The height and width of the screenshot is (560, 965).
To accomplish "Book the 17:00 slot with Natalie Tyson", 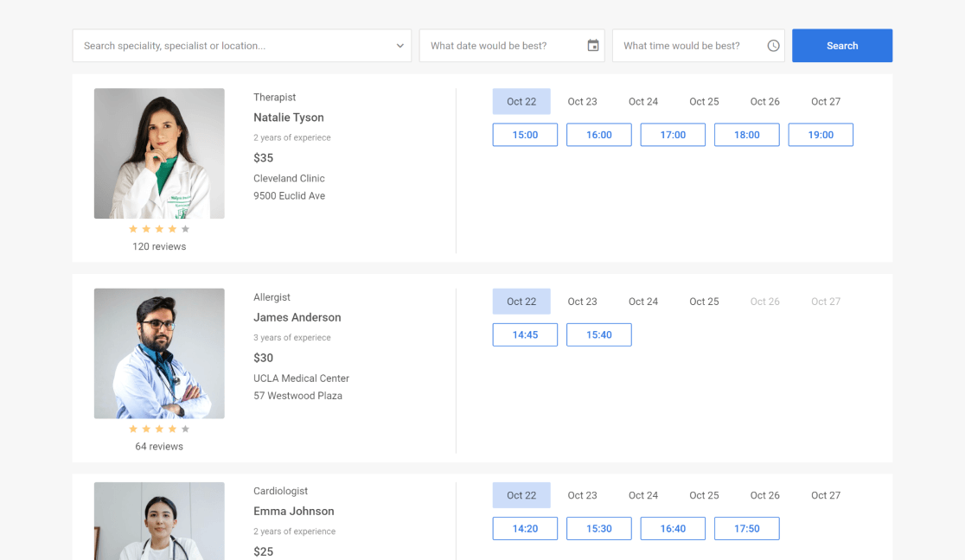I will [673, 135].
